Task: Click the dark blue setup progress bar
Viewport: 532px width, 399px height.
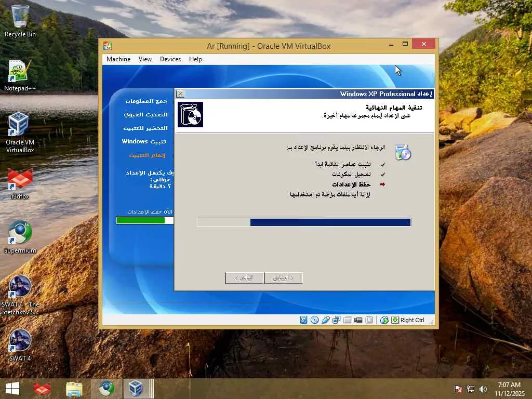Action: [x=304, y=222]
